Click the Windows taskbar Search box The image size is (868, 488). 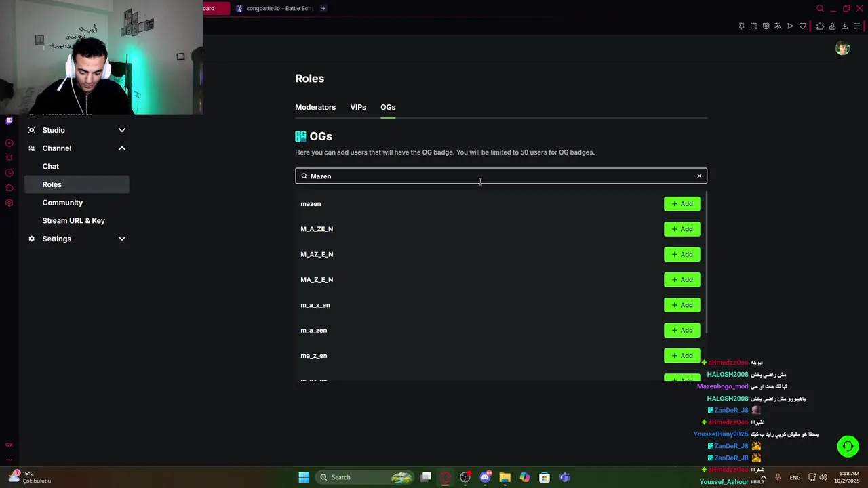[364, 477]
